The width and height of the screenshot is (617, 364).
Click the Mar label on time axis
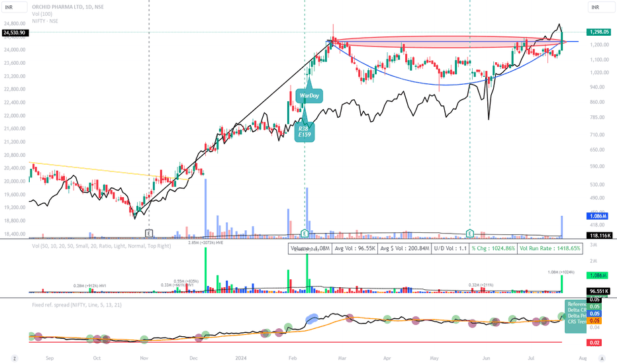[x=342, y=358]
